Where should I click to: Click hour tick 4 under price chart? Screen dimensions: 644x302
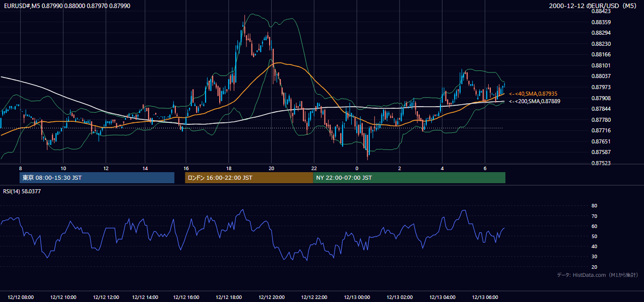(442, 168)
